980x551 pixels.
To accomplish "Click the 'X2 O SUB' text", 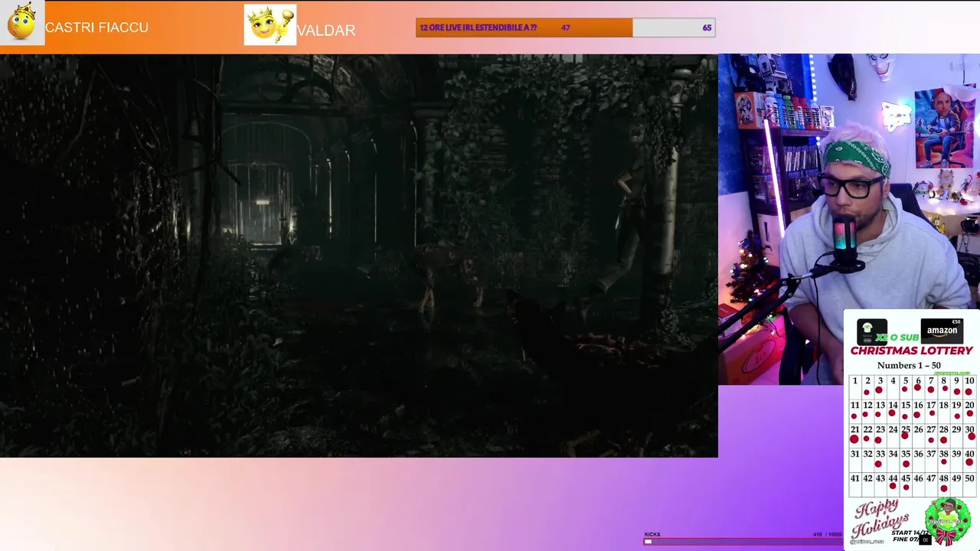I will click(x=897, y=337).
